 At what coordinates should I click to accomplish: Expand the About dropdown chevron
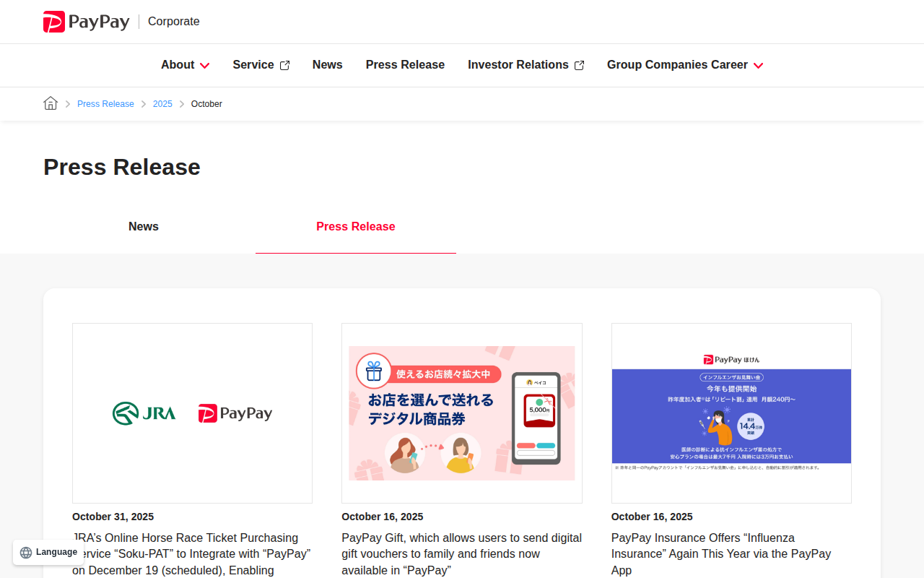(204, 65)
